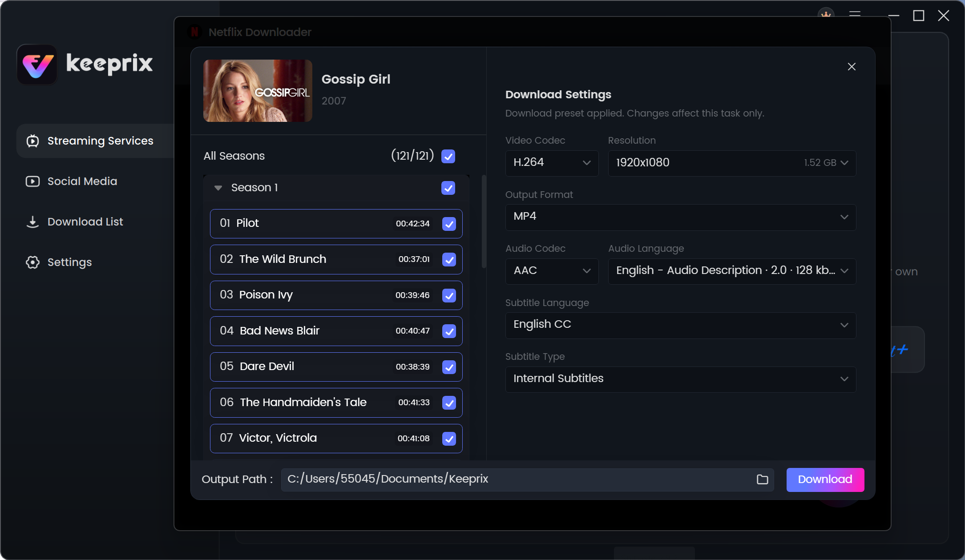
Task: Click the Download button
Action: 825,479
